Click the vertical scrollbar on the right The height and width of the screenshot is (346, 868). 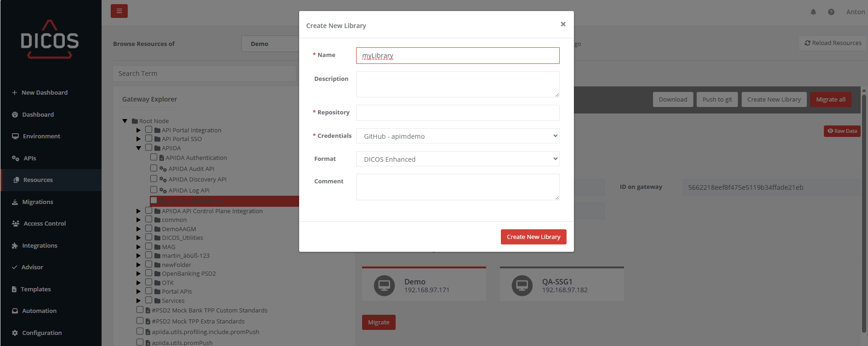pos(864,207)
